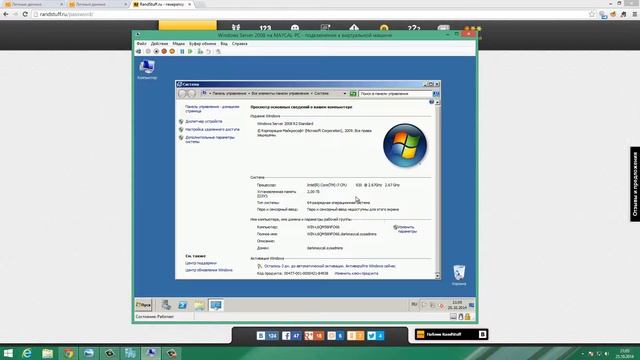Viewport: 640px width, 360px height.
Task: Click the VM taskbar clock
Action: [457, 305]
